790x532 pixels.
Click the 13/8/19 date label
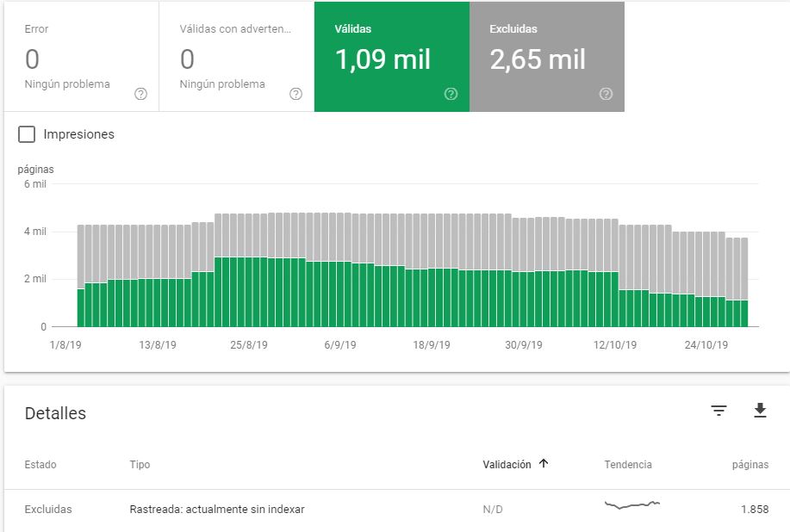[x=158, y=345]
